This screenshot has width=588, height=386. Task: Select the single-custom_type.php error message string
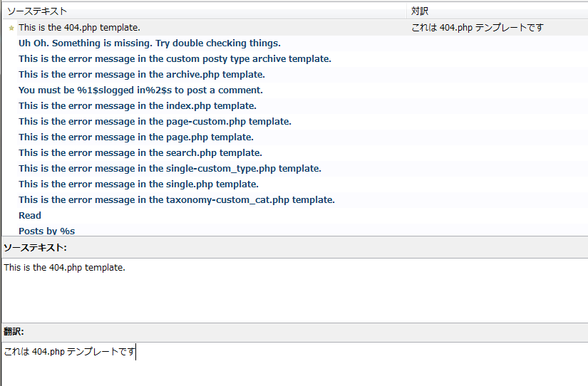pyautogui.click(x=170, y=169)
